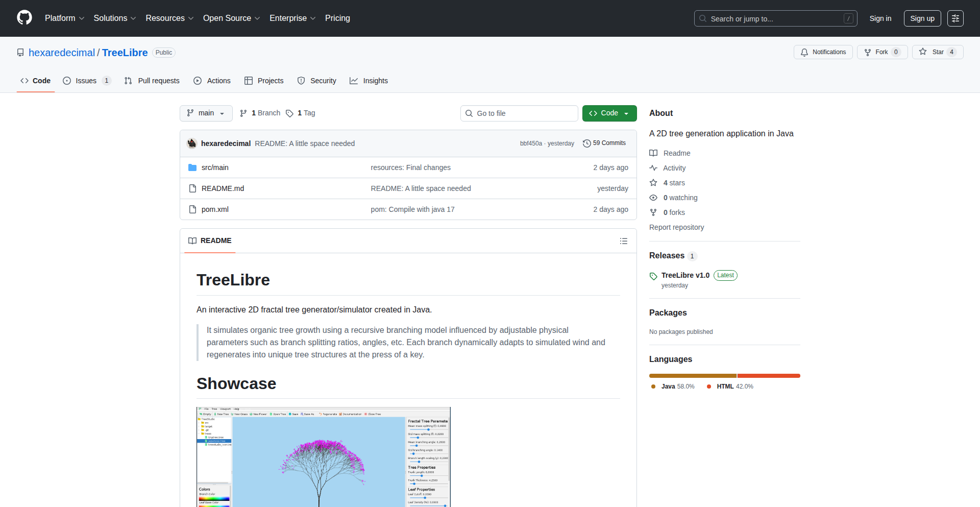The width and height of the screenshot is (980, 507).
Task: Expand the main branch dropdown
Action: point(206,113)
